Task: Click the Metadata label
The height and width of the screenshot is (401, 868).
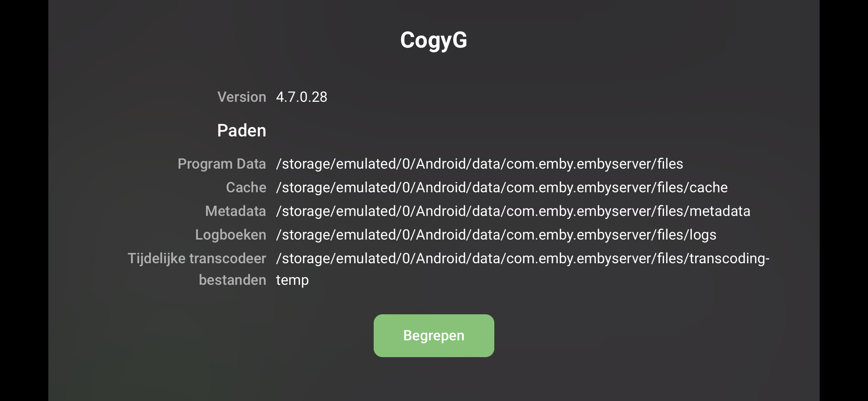Action: click(x=236, y=211)
